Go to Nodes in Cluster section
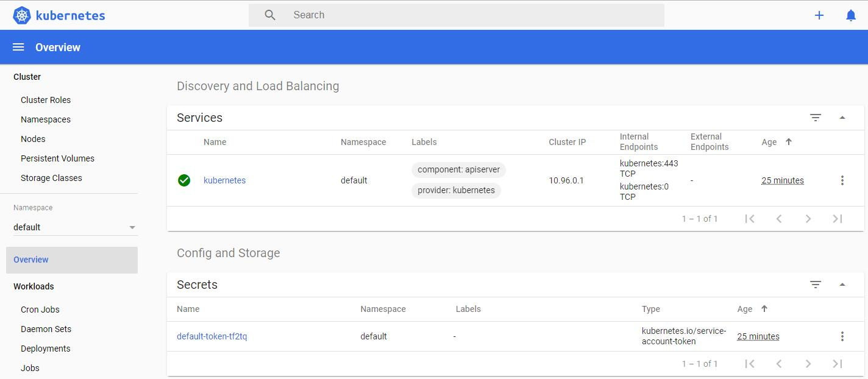Screen dimensions: 868x379 pyautogui.click(x=33, y=139)
